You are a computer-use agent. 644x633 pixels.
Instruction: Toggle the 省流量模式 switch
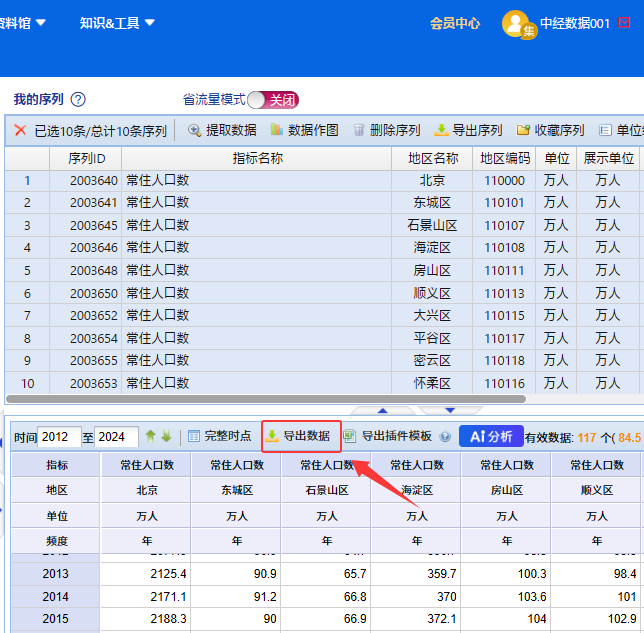(x=273, y=100)
